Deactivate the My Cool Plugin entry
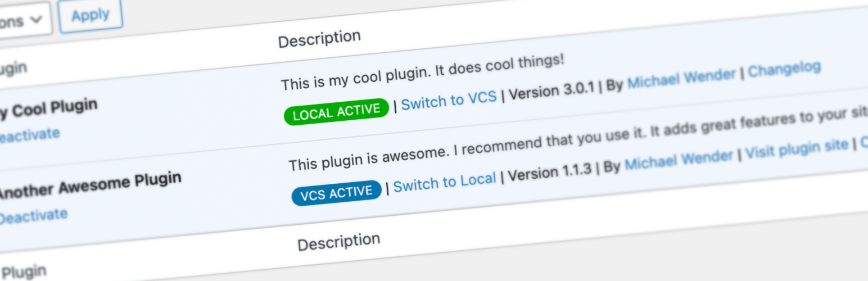This screenshot has width=868, height=281. pyautogui.click(x=29, y=135)
